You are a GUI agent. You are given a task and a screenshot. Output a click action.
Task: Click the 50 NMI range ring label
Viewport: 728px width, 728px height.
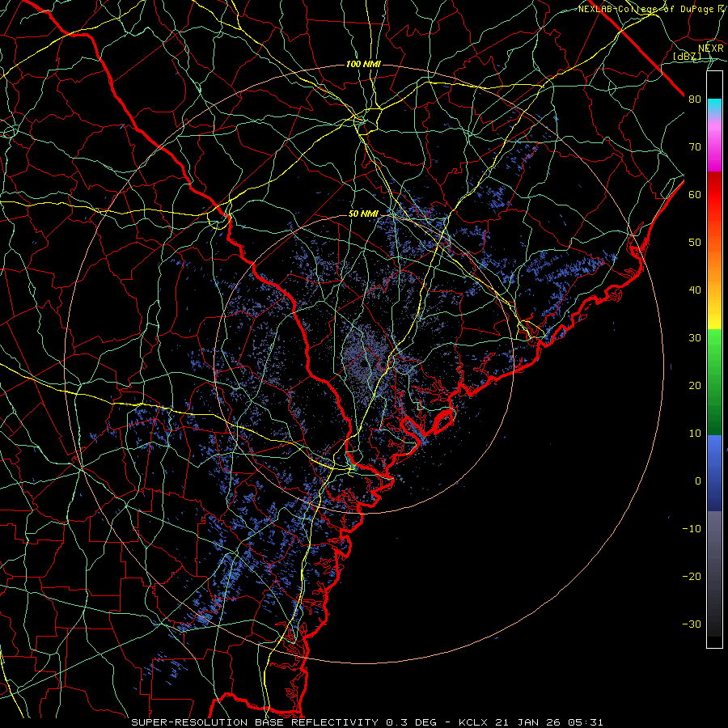(x=363, y=214)
